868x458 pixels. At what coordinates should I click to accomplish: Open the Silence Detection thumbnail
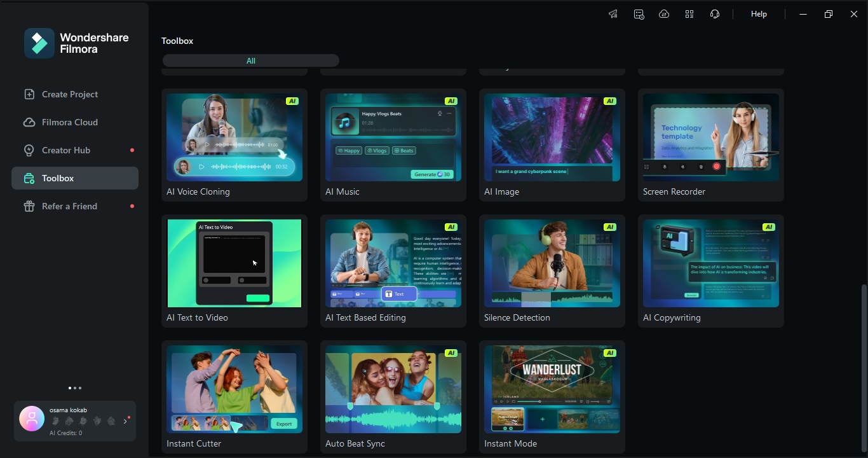(552, 263)
